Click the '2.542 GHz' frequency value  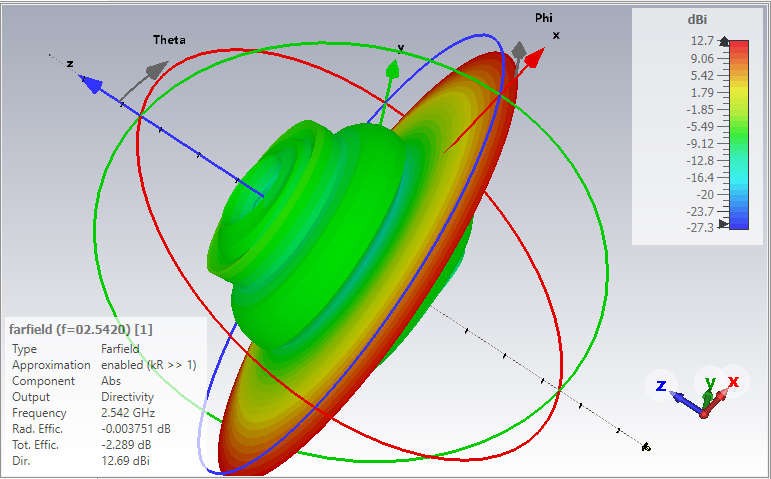[x=128, y=413]
